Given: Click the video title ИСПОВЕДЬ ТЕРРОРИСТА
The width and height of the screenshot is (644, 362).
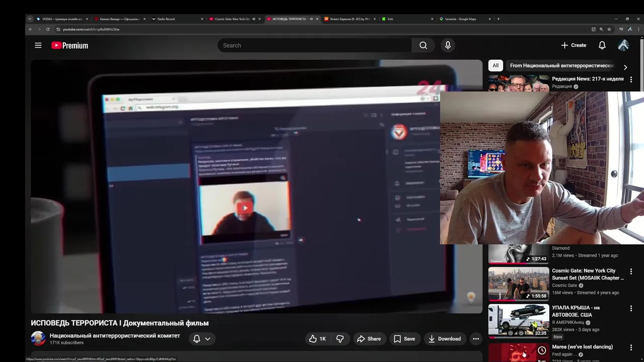Looking at the screenshot, I should (x=120, y=323).
